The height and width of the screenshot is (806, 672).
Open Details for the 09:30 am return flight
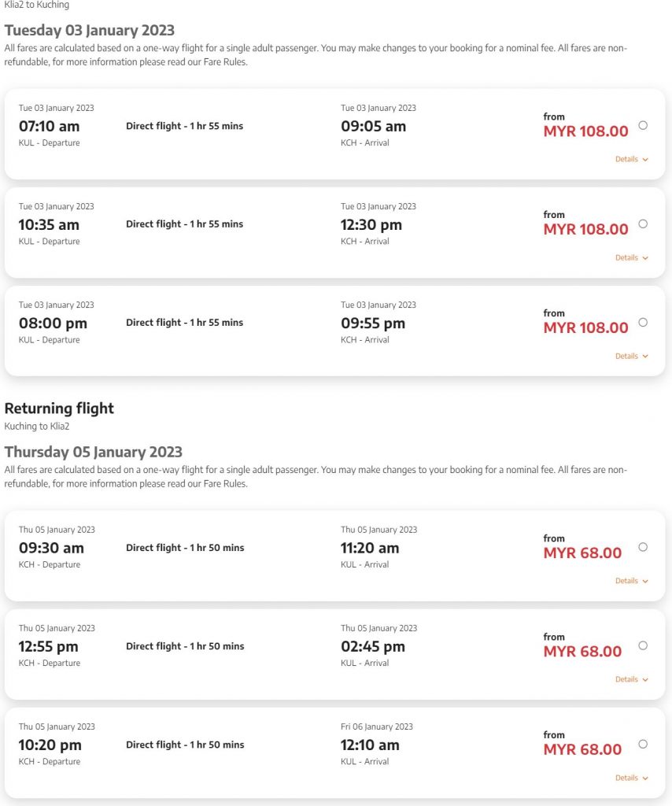(631, 581)
